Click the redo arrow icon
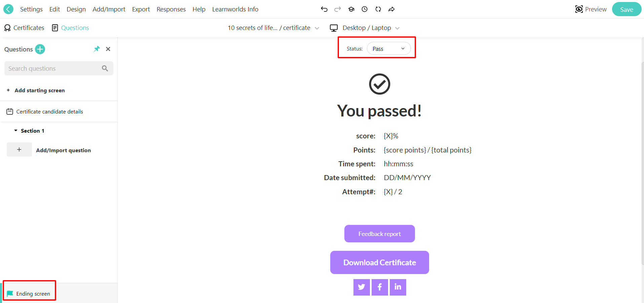644x303 pixels. [x=337, y=9]
